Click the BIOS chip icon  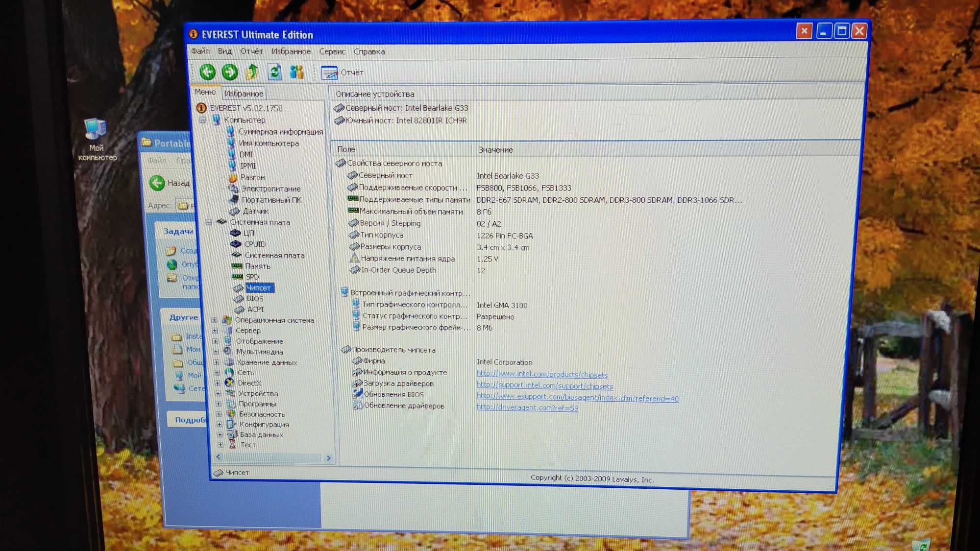(239, 298)
